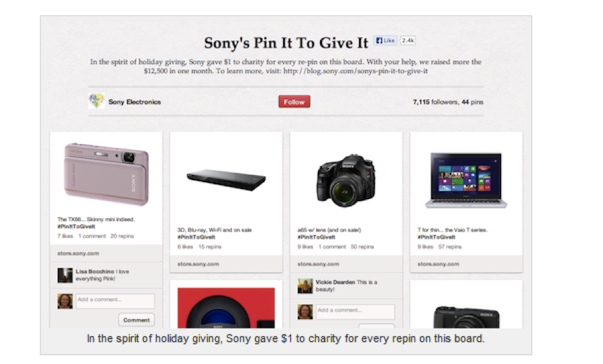Open the Vaio T series laptop pin
This screenshot has width=603, height=364.
(x=466, y=180)
